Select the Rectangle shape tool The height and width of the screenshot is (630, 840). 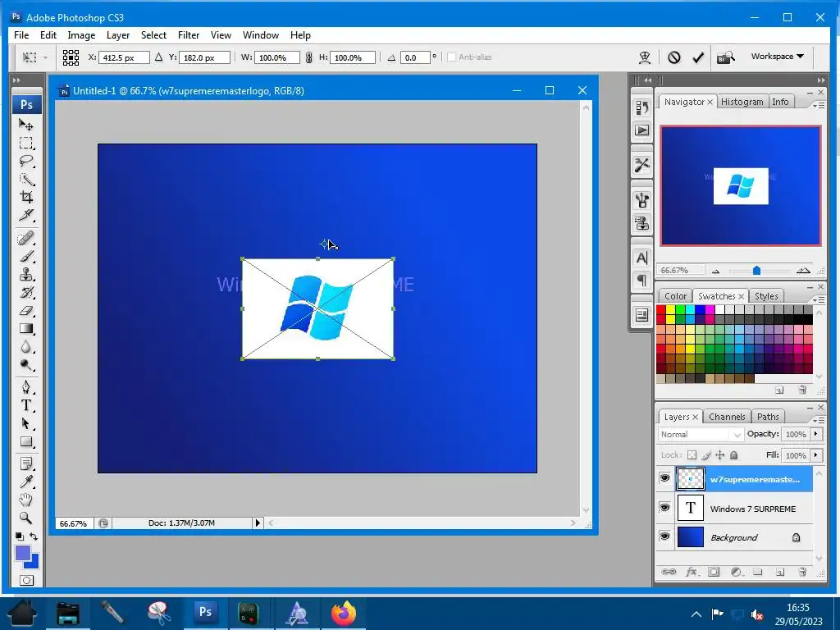[25, 441]
